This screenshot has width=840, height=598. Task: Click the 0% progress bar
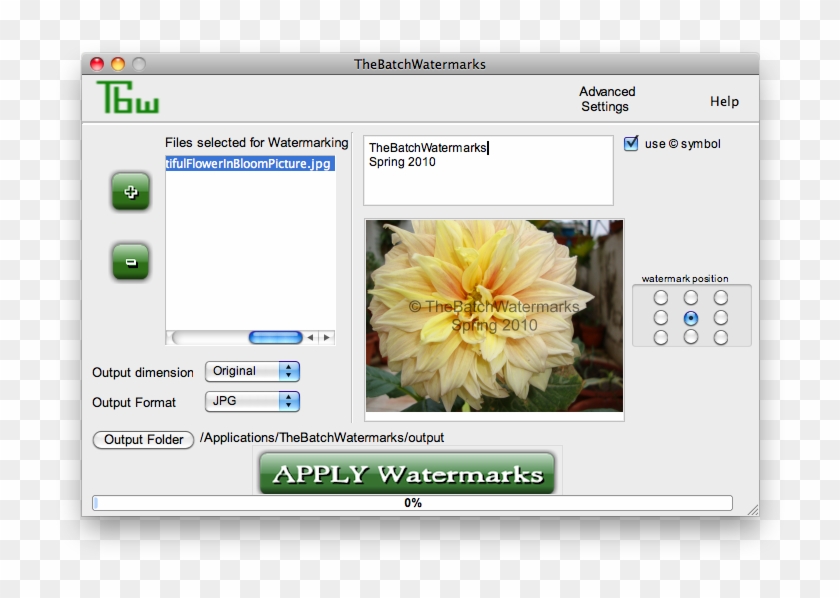click(x=412, y=503)
